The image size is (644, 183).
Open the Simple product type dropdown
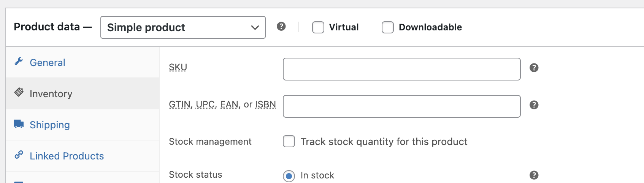coord(183,27)
